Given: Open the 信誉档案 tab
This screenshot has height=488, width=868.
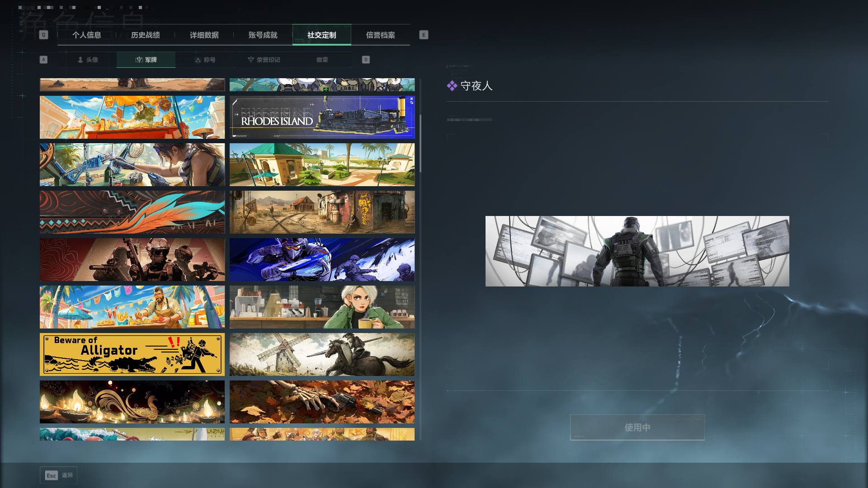Looking at the screenshot, I should [x=381, y=35].
